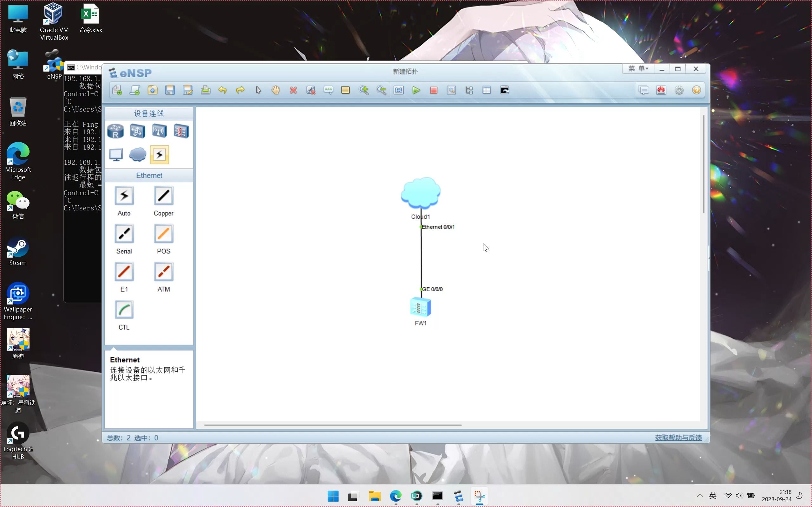This screenshot has height=507, width=812.
Task: Select the Router device category
Action: pyautogui.click(x=115, y=131)
